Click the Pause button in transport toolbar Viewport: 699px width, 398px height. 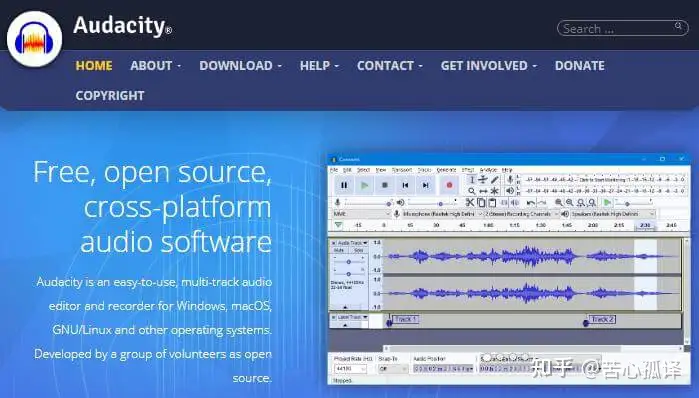(x=344, y=185)
